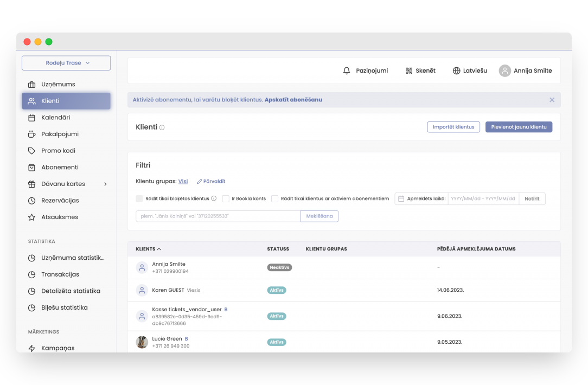Click the client search input field
The width and height of the screenshot is (588, 385).
(218, 216)
